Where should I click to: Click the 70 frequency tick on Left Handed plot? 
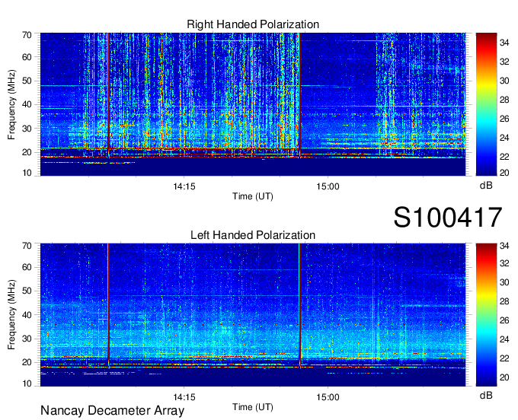tap(27, 246)
